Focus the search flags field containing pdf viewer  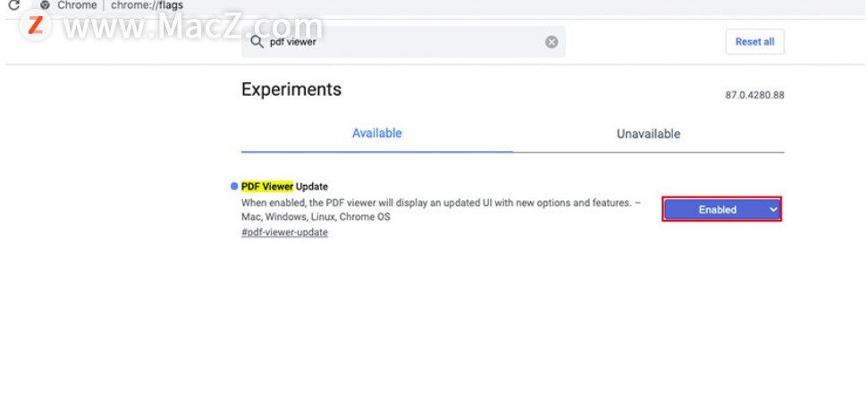point(403,42)
